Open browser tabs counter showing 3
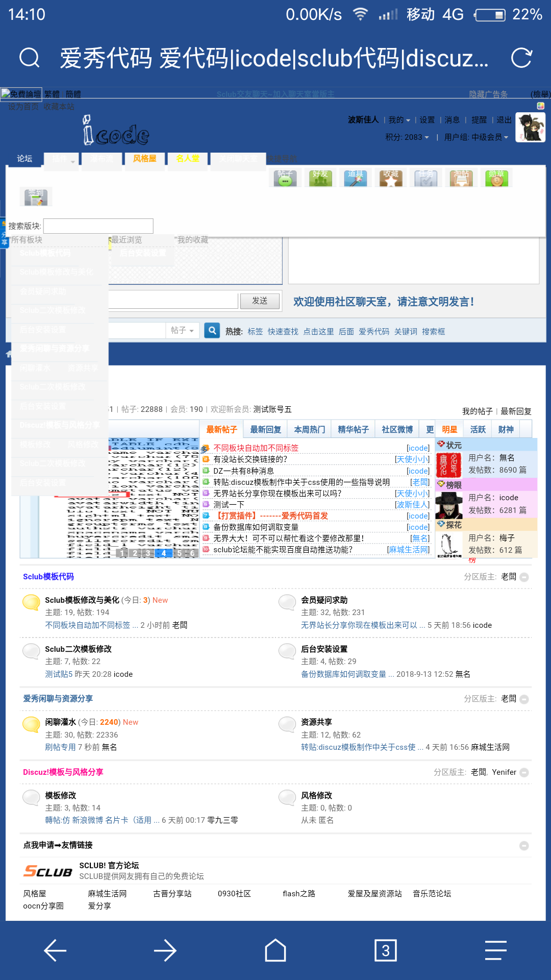This screenshot has width=551, height=980. pyautogui.click(x=386, y=950)
